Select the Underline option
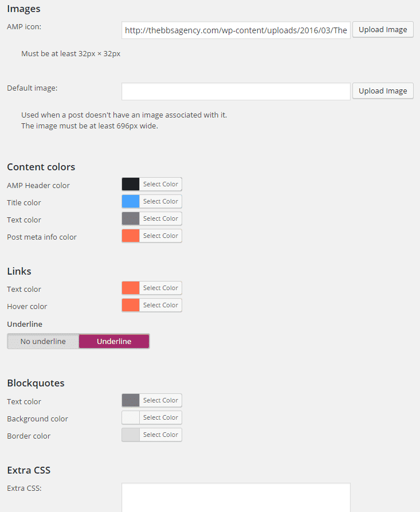Image resolution: width=420 pixels, height=512 pixels. coord(114,341)
